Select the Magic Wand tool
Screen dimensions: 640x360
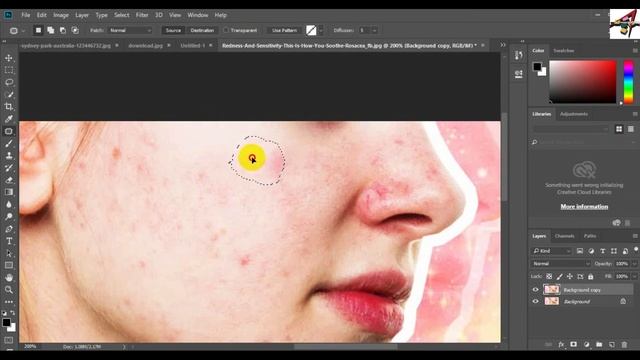[x=9, y=95]
